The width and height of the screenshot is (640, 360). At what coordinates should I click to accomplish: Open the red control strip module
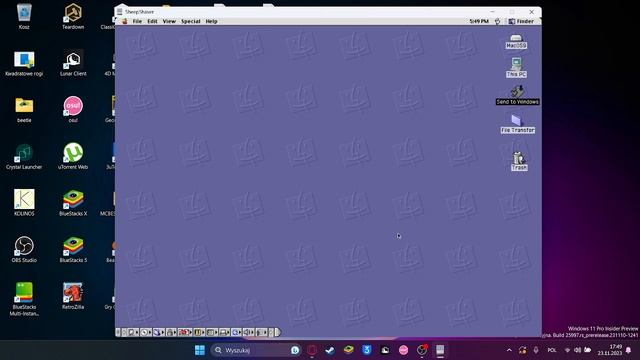coord(184,332)
